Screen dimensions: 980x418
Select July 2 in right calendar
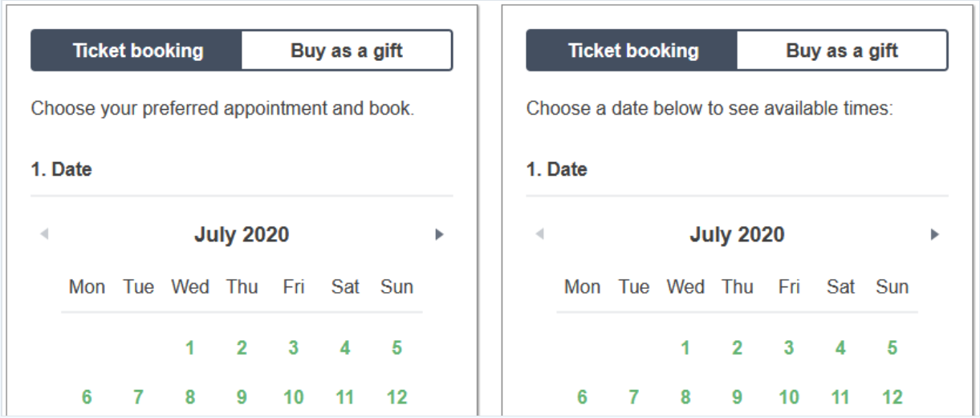pos(737,348)
